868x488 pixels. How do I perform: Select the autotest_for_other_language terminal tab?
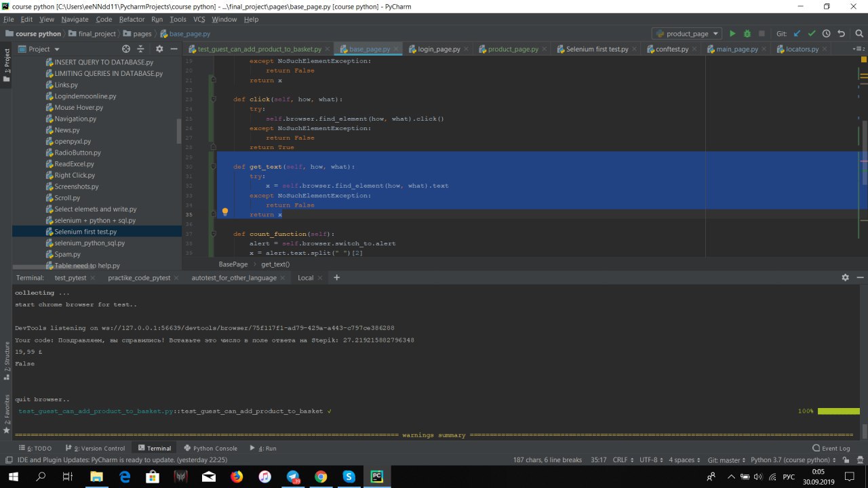pos(234,277)
